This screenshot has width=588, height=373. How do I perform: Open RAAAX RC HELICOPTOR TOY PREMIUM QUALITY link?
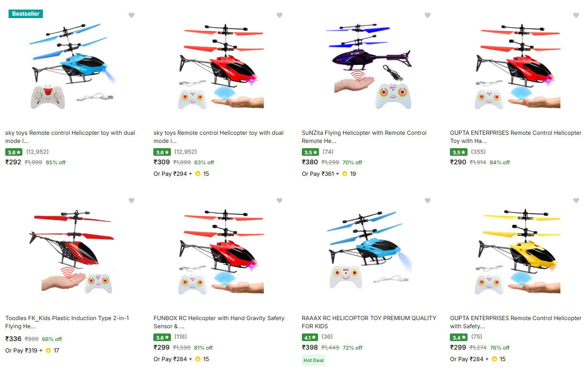coord(369,322)
